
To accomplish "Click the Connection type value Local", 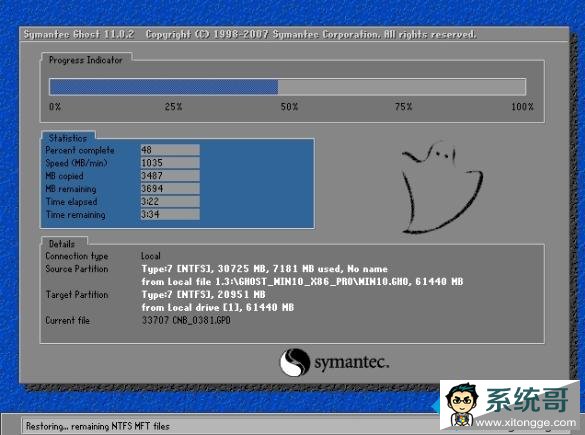I will (151, 256).
